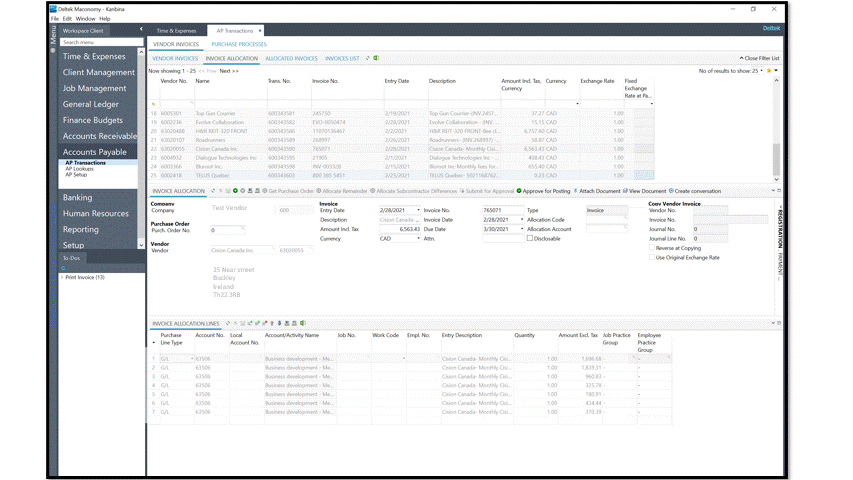Click the Deltek Maconomy app icon in title bar

[x=53, y=9]
